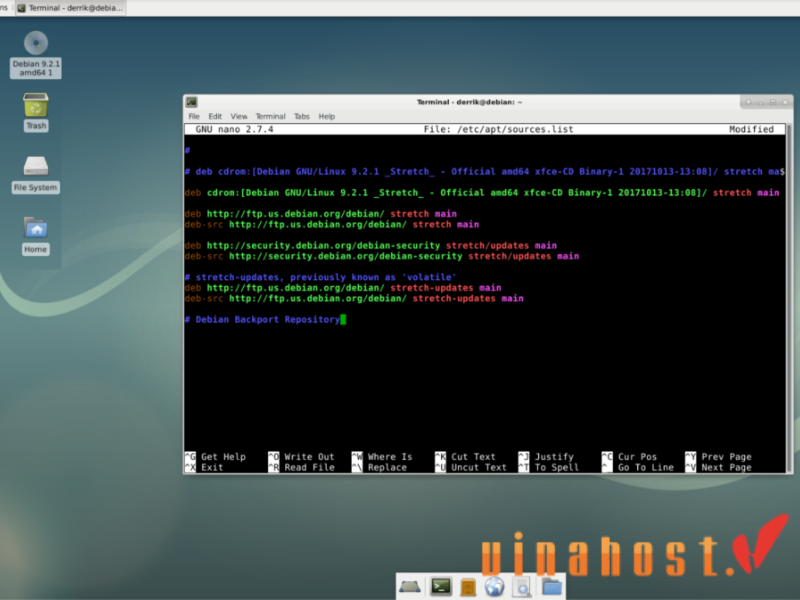Launch the web browser globe icon
Viewport: 800px width, 600px height.
494,587
